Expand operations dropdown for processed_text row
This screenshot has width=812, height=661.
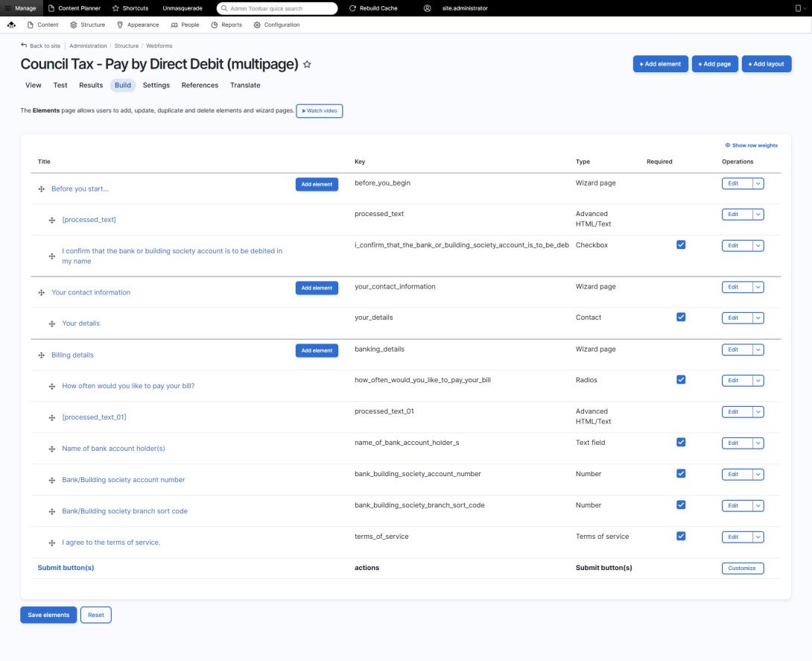[758, 215]
